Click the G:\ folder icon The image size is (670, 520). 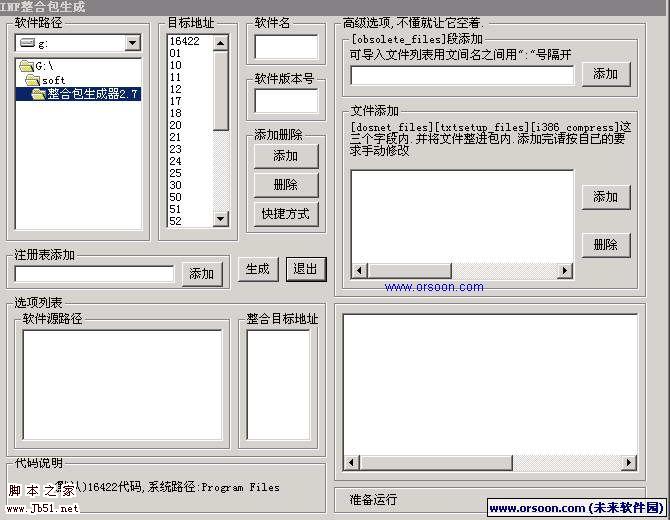pos(26,66)
